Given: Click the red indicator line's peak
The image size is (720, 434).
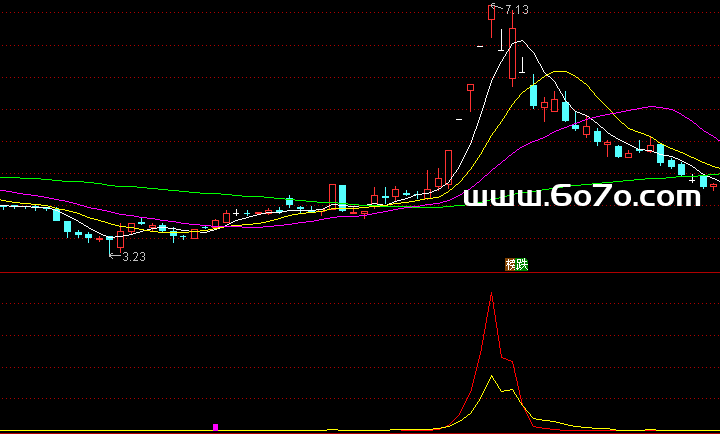Looking at the screenshot, I should point(491,295).
